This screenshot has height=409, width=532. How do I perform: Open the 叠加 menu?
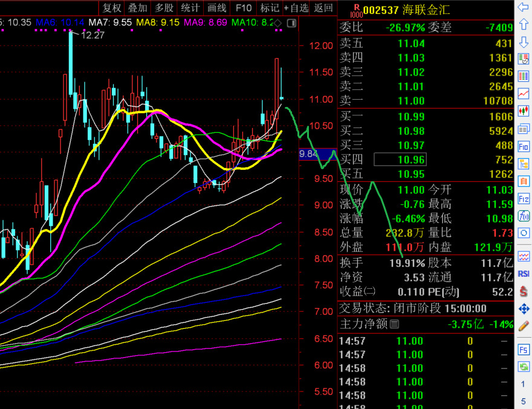click(x=138, y=8)
